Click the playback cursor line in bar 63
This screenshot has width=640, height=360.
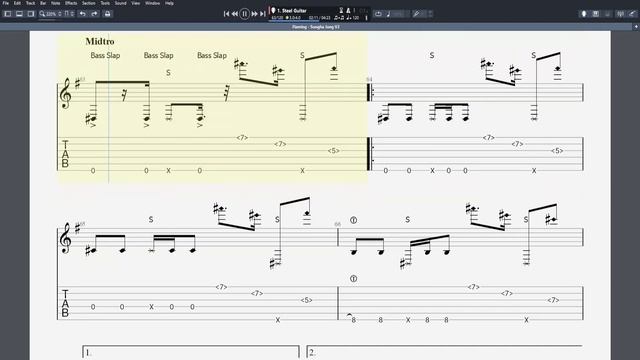(109, 108)
